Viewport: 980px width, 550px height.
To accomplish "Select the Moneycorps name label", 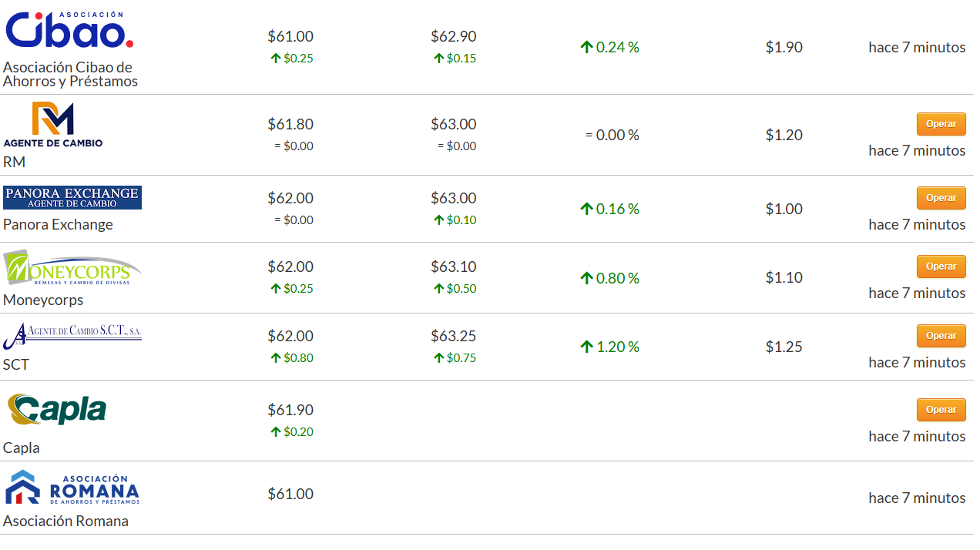I will tap(43, 300).
